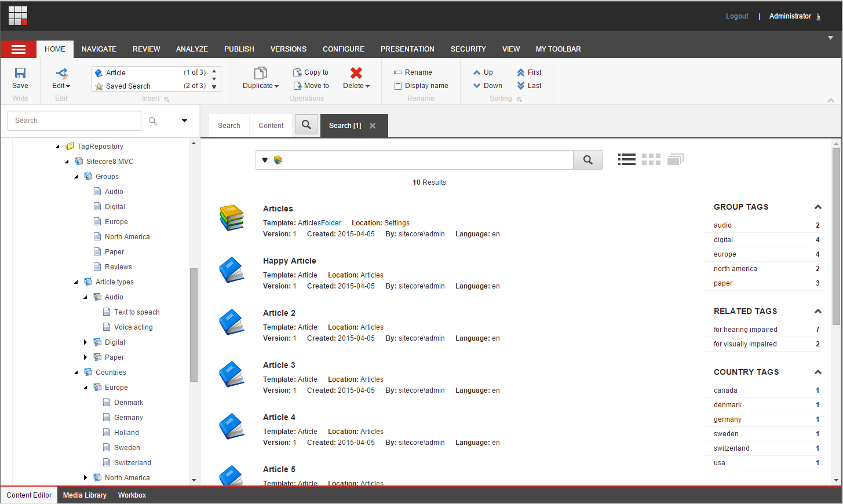Click the content tree Search input field
Viewport: 843px width, 504px height.
coord(74,120)
